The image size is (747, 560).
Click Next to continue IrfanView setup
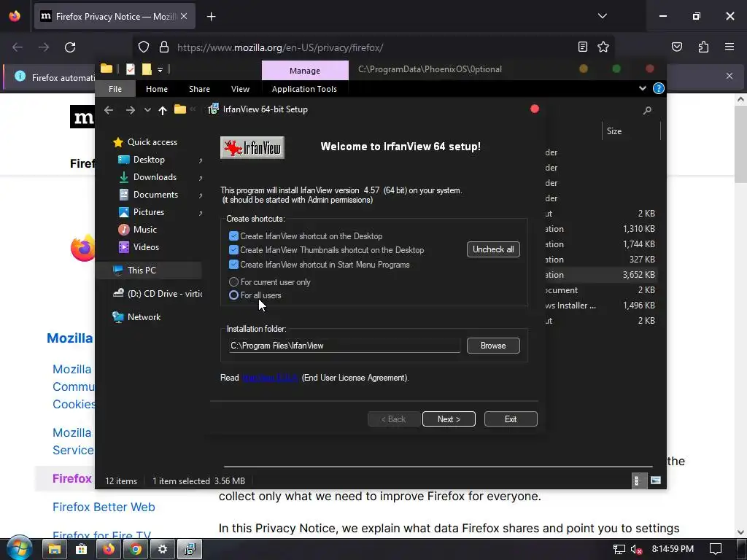coord(449,419)
